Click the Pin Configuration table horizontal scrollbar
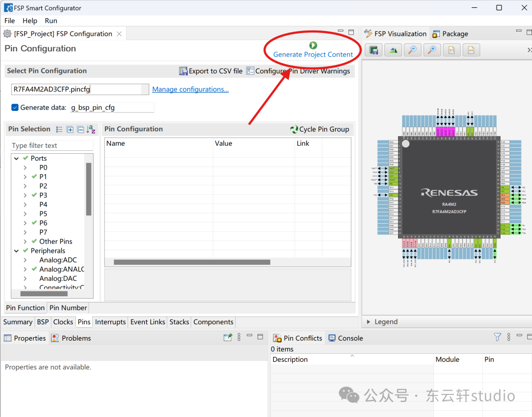532x417 pixels. click(192, 262)
